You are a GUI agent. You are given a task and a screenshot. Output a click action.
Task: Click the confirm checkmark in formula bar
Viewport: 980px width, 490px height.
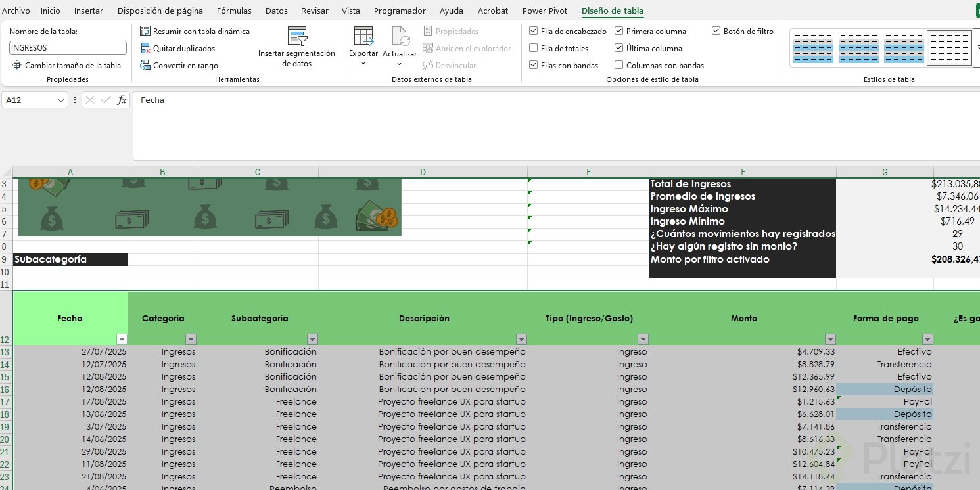[106, 100]
